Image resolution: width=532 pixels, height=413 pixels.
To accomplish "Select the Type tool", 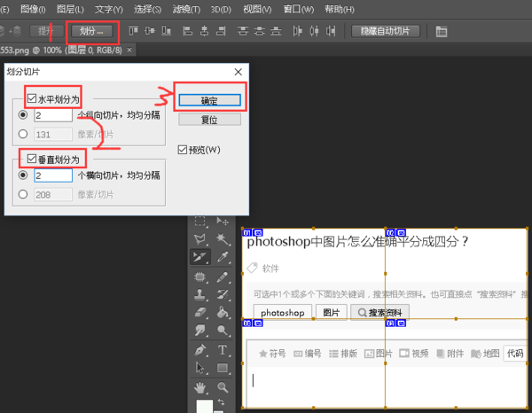I will click(223, 349).
